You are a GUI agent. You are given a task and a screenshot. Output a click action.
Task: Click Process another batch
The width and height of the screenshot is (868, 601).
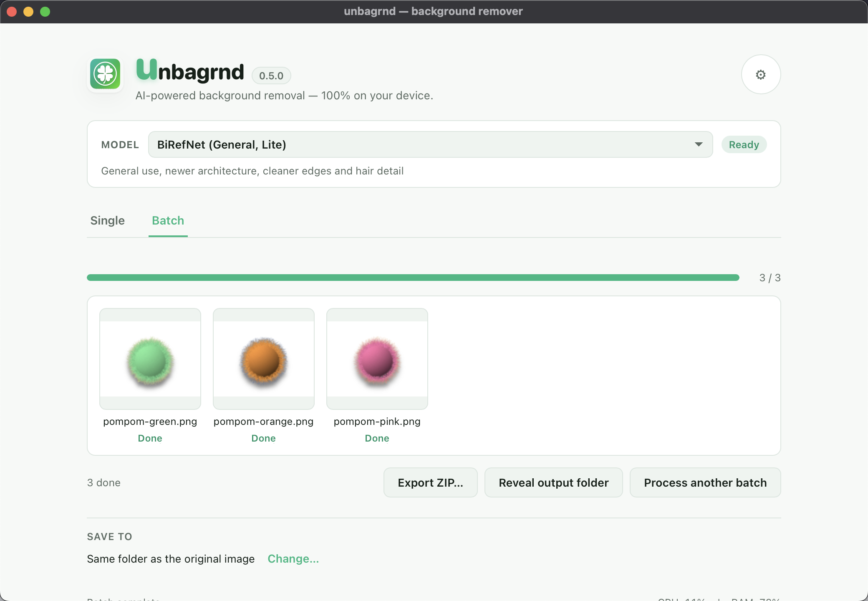tap(705, 482)
